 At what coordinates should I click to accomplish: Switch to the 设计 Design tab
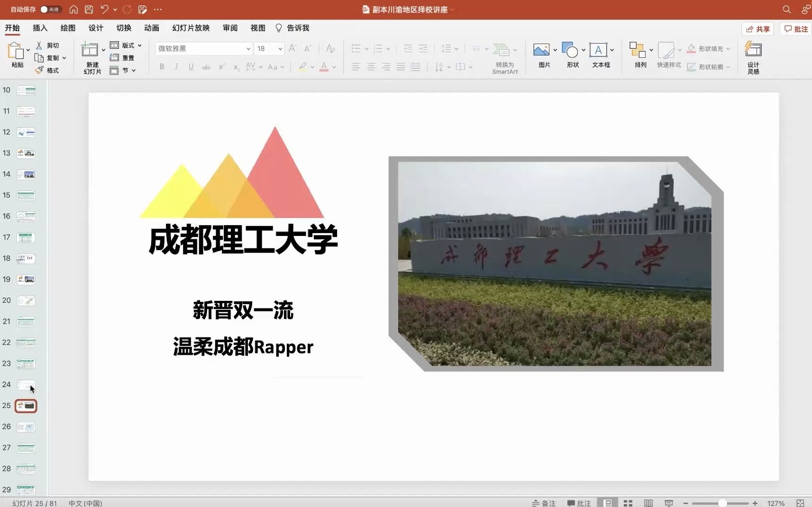coord(96,28)
